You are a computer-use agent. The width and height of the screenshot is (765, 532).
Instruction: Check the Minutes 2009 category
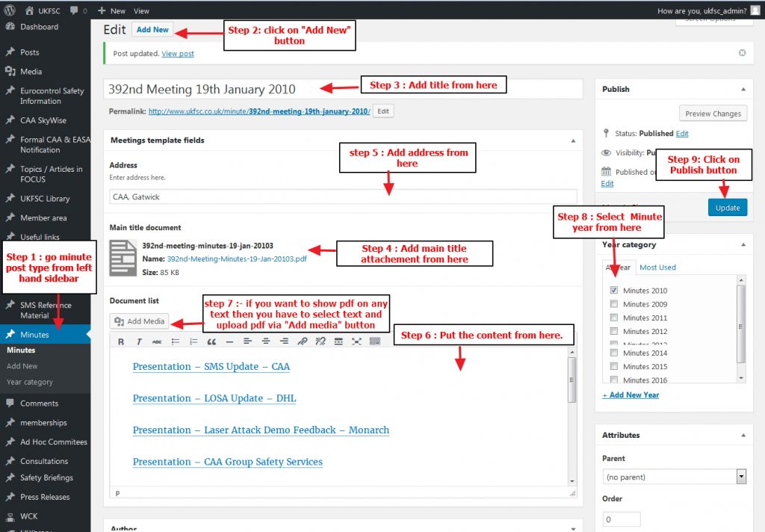pyautogui.click(x=614, y=304)
